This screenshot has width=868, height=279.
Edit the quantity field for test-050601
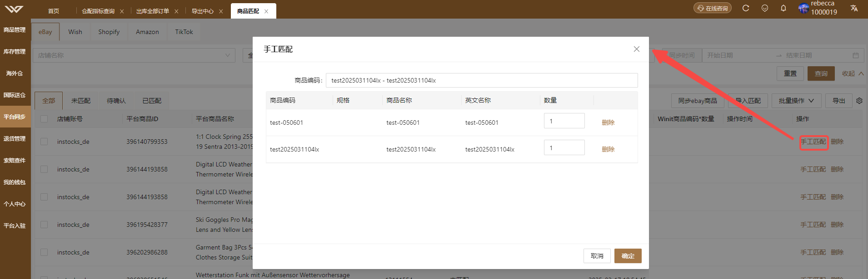click(x=564, y=121)
